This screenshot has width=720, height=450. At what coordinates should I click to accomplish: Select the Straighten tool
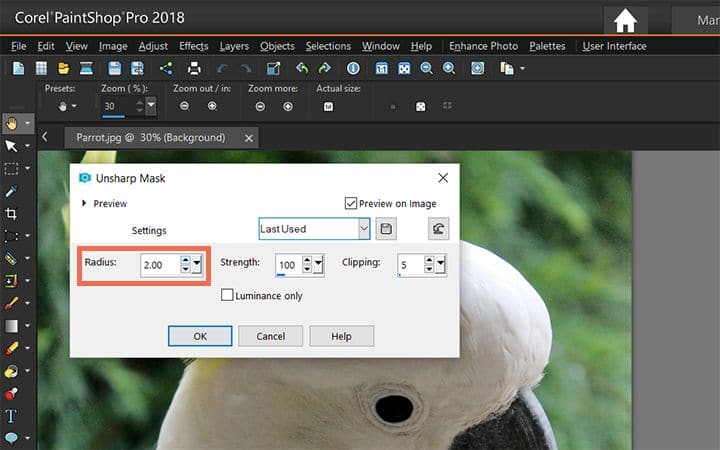coord(11,259)
